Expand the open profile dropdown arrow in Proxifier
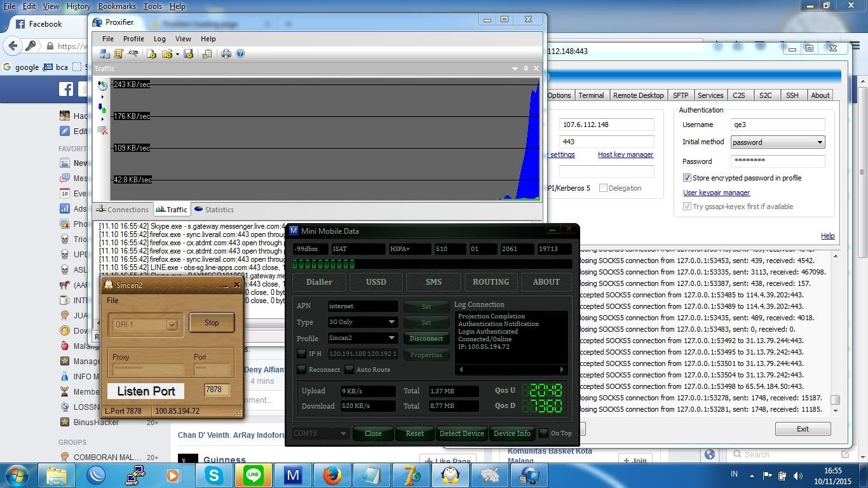 (177, 54)
